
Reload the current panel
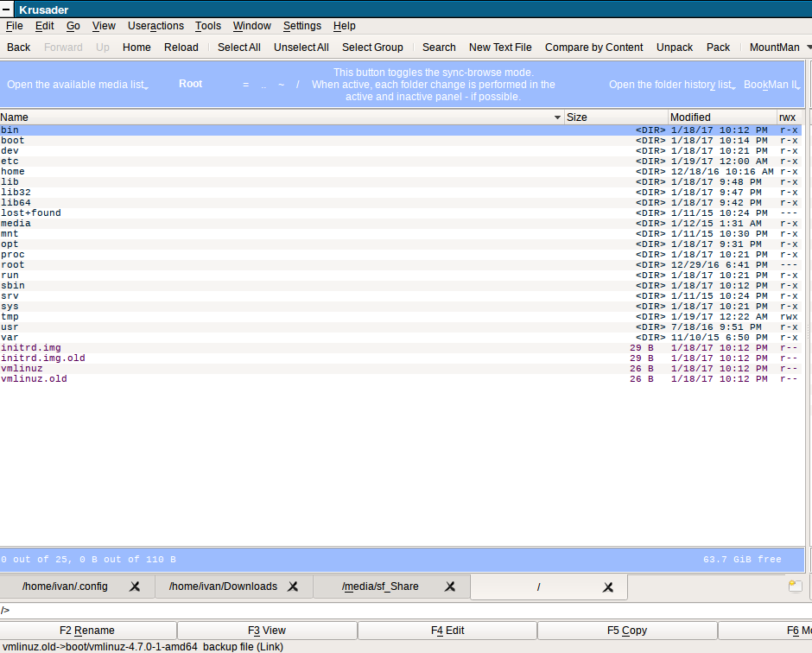(x=181, y=48)
